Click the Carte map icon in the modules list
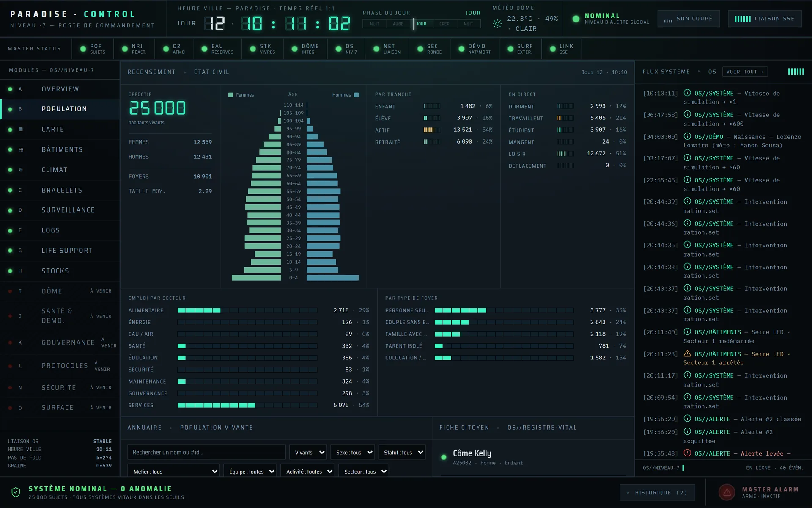This screenshot has width=812, height=508. pos(21,129)
